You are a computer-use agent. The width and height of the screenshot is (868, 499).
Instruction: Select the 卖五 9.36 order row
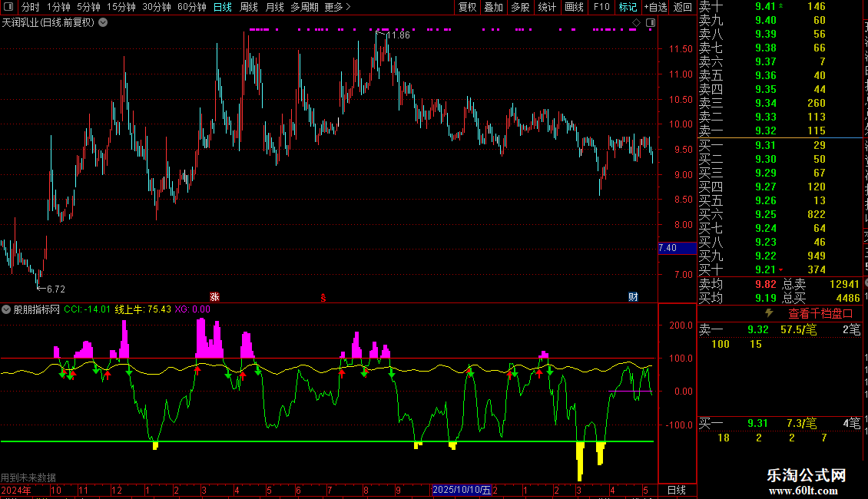point(780,76)
